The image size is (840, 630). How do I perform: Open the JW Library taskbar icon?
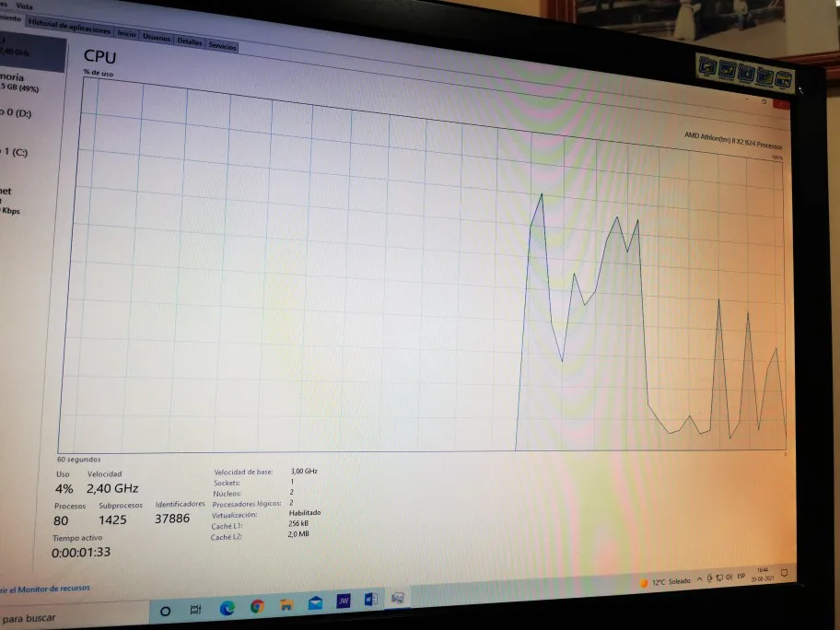click(x=344, y=601)
